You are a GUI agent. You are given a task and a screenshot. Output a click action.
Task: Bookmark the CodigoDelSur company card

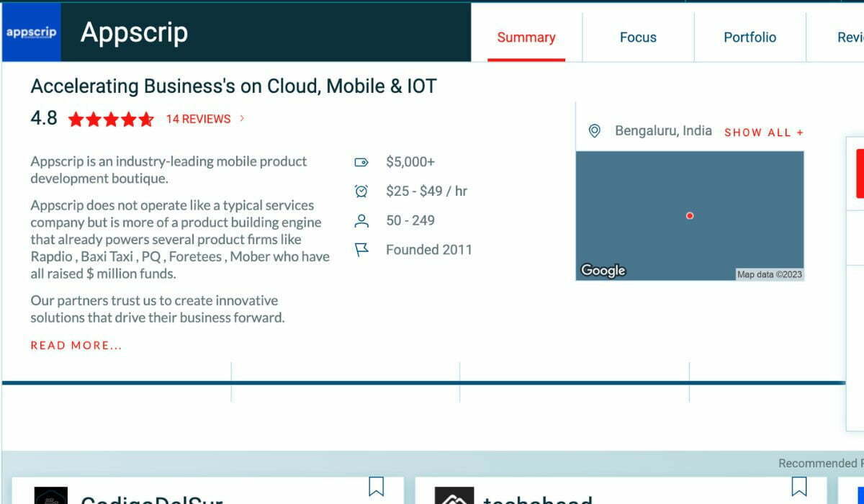[x=377, y=487]
